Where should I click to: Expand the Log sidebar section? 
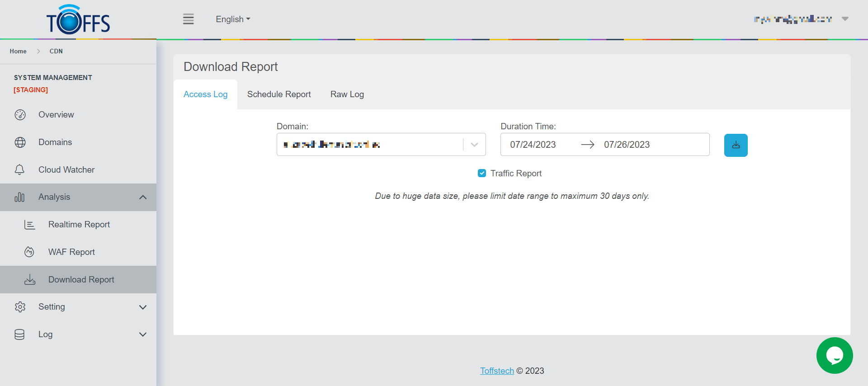143,334
